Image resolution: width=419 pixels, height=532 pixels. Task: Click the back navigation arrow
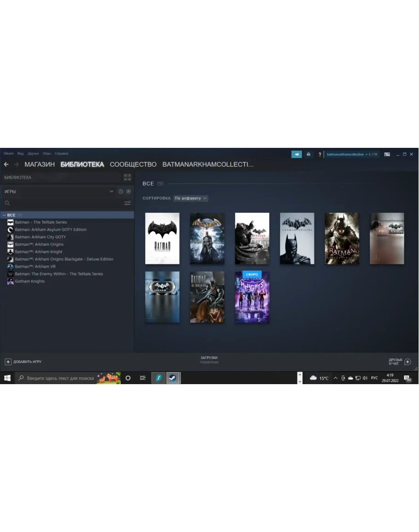(6, 164)
